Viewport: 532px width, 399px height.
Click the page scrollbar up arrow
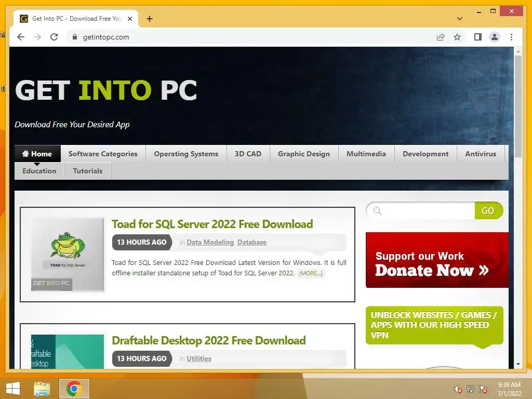click(518, 51)
